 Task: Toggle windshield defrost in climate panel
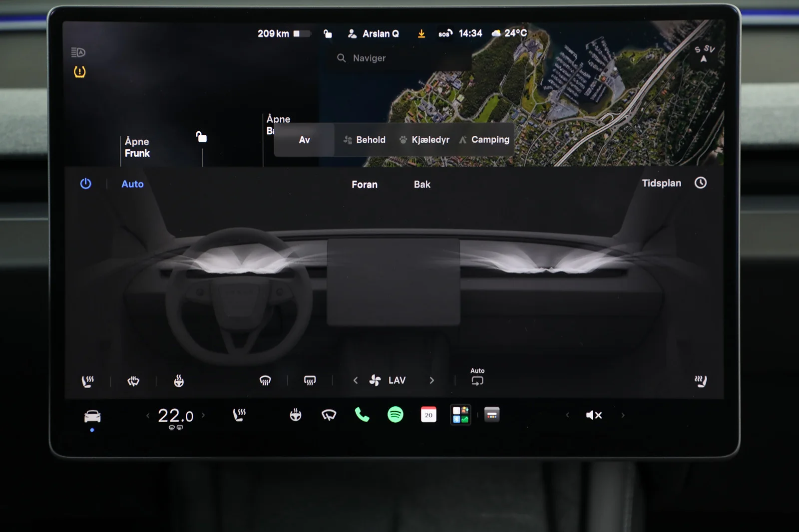pos(265,381)
